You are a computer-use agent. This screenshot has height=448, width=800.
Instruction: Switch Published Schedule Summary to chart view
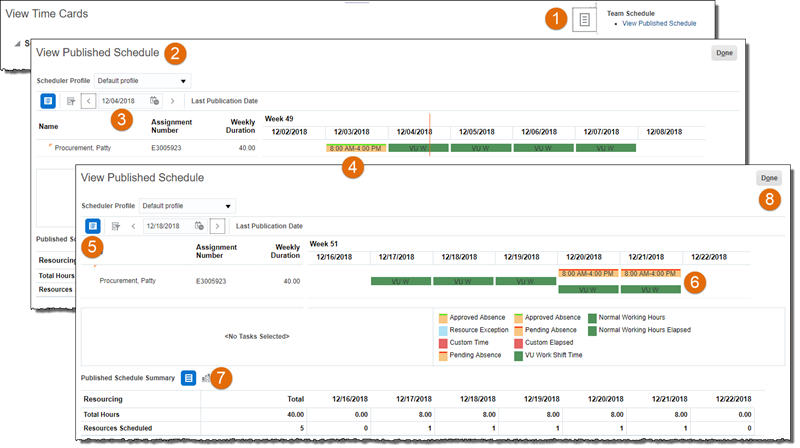point(206,378)
